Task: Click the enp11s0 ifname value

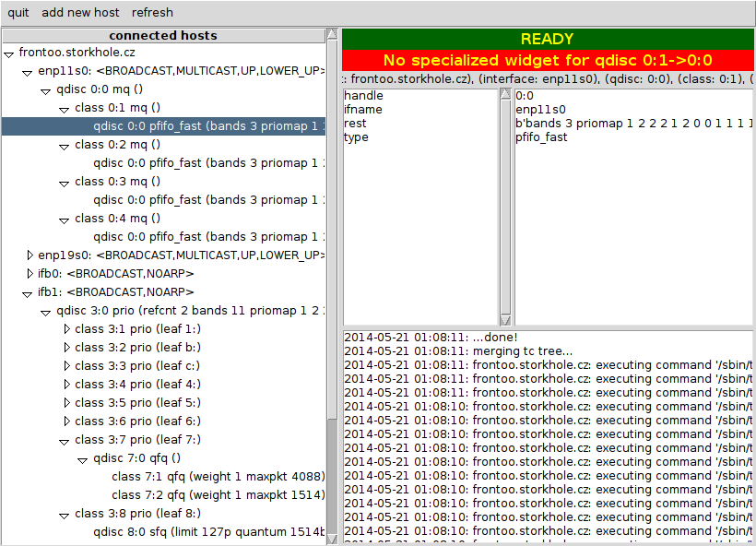Action: point(540,110)
